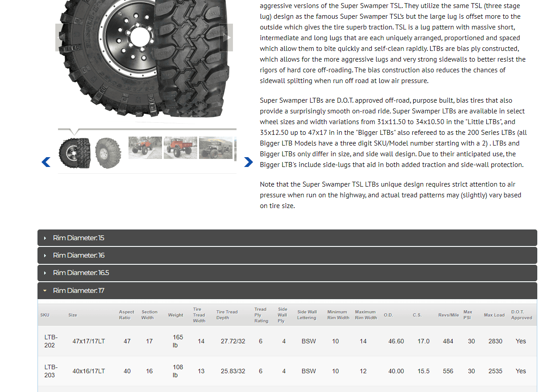Click the 165 lb weight cell
The height and width of the screenshot is (392, 552).
click(x=178, y=341)
